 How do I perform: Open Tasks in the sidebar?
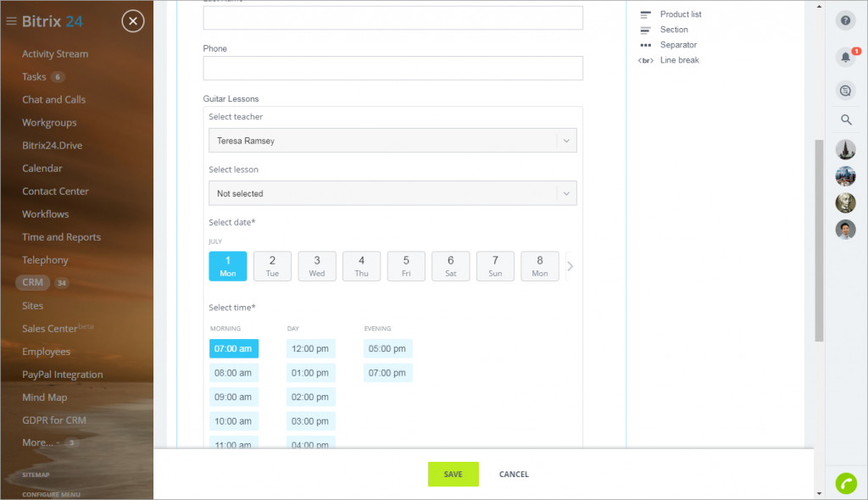[34, 77]
